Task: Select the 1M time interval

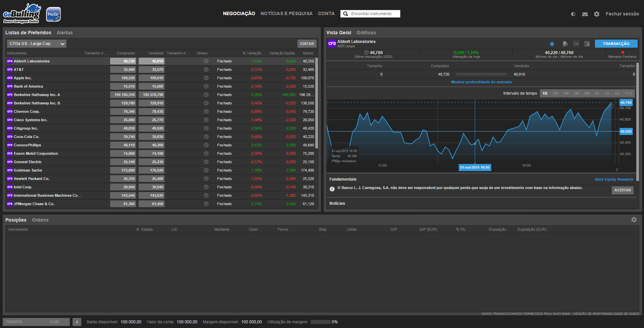Action: [566, 93]
